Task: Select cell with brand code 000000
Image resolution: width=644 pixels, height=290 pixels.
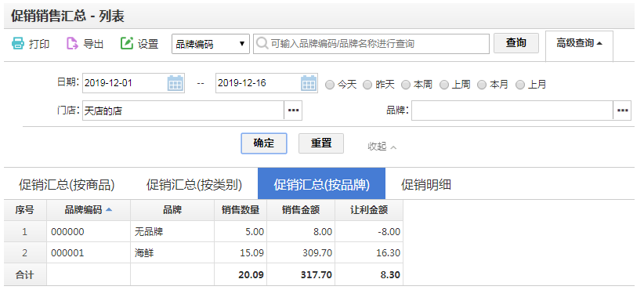Action: click(x=89, y=232)
